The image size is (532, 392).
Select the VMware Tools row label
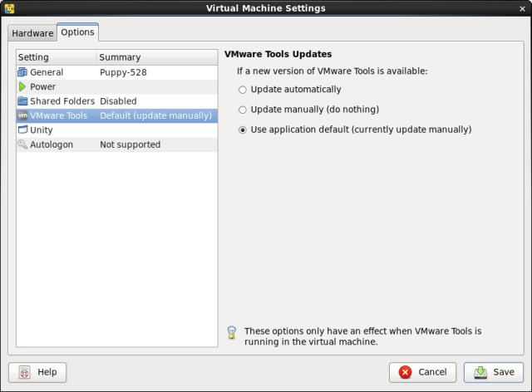coord(59,115)
